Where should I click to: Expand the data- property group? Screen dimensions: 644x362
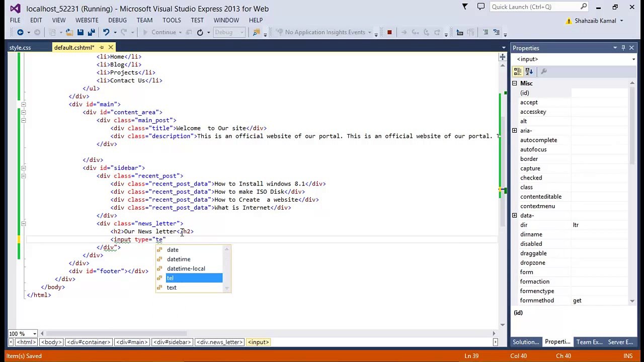(515, 216)
